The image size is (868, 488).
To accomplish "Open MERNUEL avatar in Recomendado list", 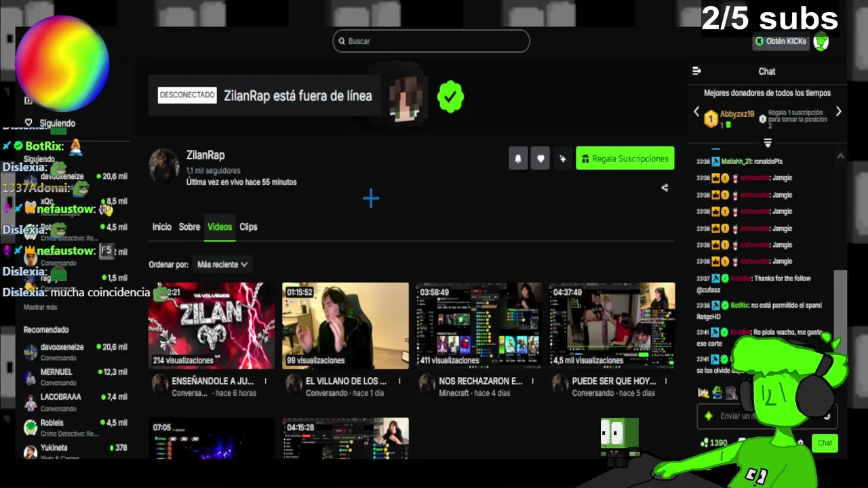I will [31, 377].
